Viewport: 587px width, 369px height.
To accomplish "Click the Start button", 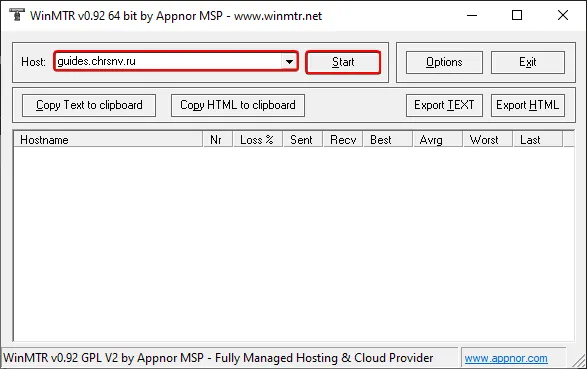I will (343, 62).
